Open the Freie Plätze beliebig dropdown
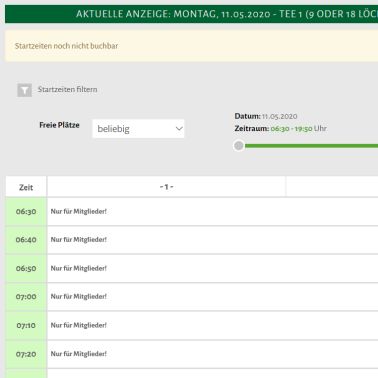The image size is (378, 378). [138, 129]
